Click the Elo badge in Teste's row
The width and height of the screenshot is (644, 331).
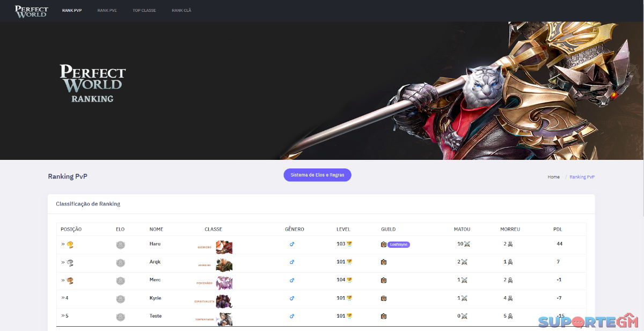[x=120, y=317]
